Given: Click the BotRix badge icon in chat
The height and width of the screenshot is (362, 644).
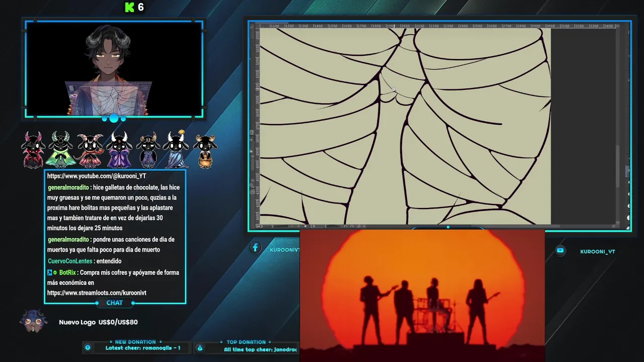Looking at the screenshot, I should (50, 273).
